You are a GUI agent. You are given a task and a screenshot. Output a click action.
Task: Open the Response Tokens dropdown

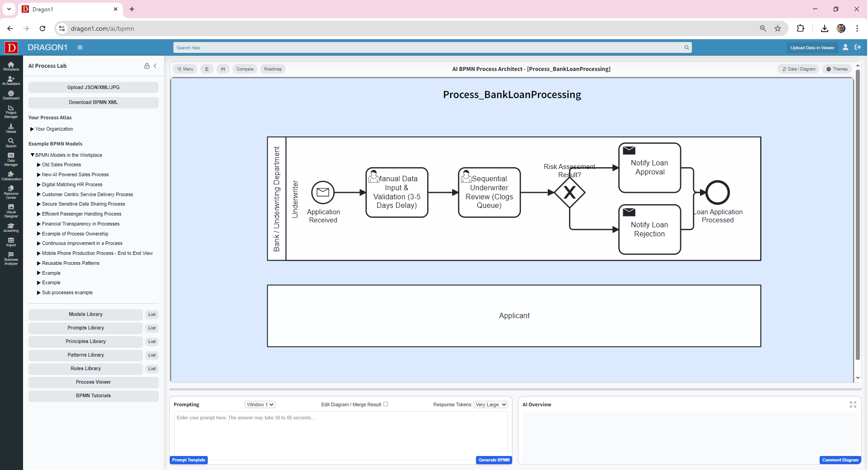coord(490,404)
